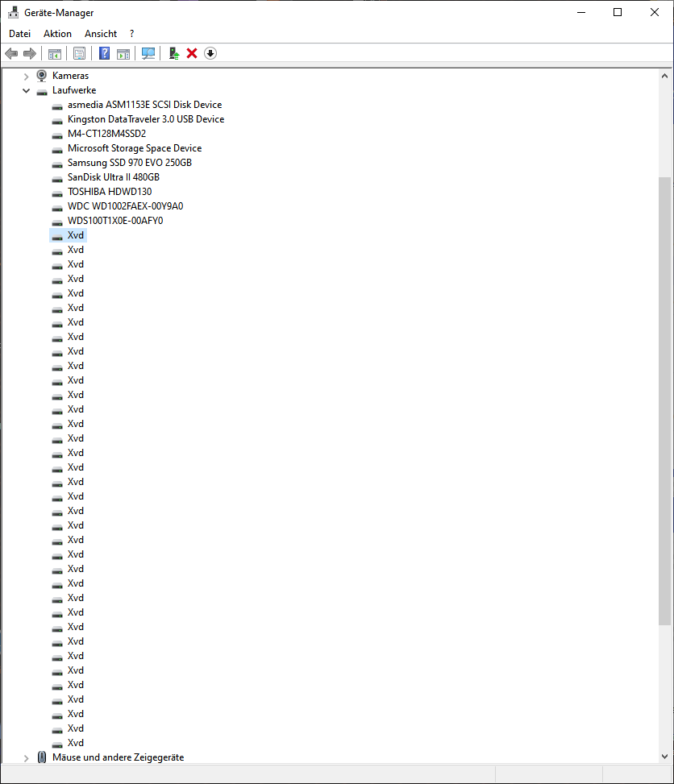674x784 pixels.
Task: Collapse the Laufwerke category
Action: (27, 90)
